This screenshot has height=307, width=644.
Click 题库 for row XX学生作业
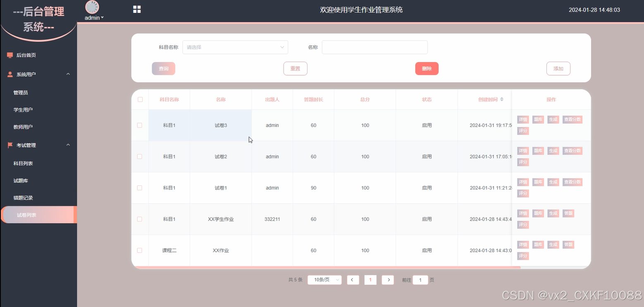pyautogui.click(x=538, y=213)
